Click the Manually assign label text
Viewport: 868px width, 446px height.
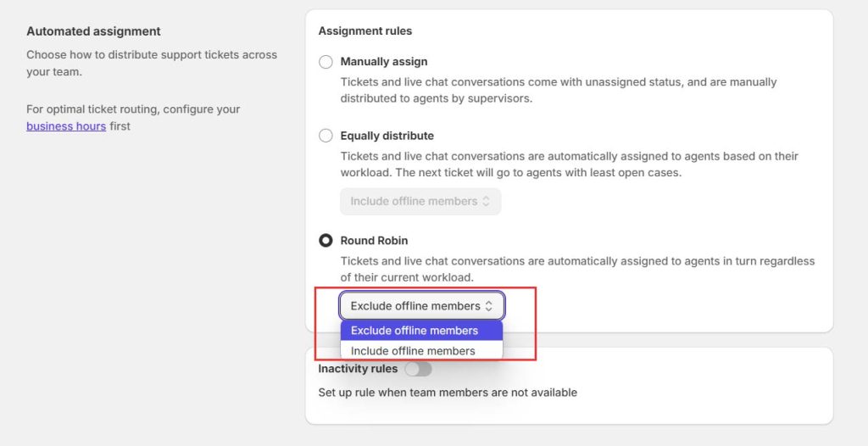(384, 62)
